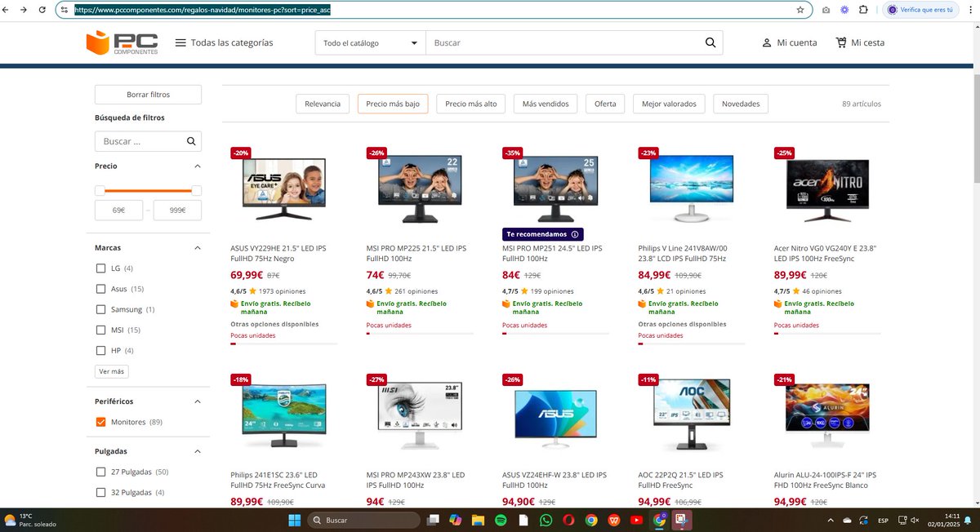This screenshot has width=980, height=532.
Task: Open Copilot from the taskbar
Action: pyautogui.click(x=456, y=520)
